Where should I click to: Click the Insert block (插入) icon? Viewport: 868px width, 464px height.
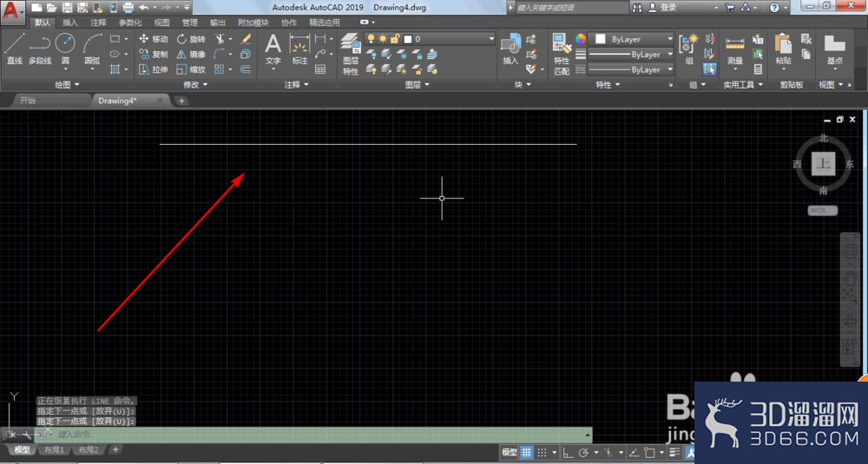pos(510,49)
